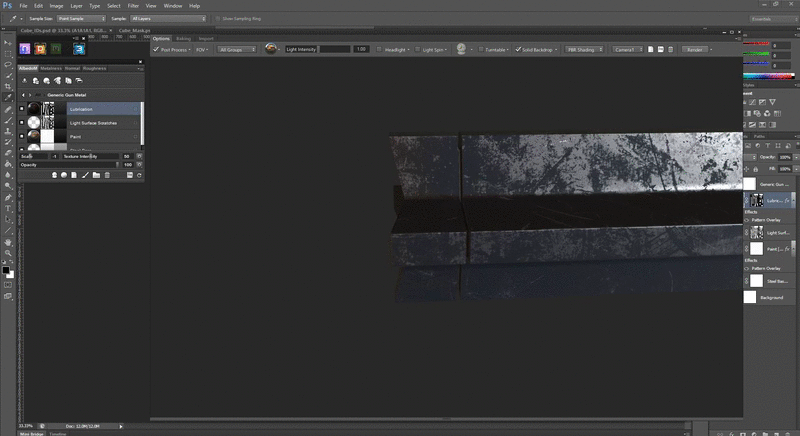800x436 pixels.
Task: Toggle visibility checkbox of Light Surface Scratches row
Action: tap(21, 122)
